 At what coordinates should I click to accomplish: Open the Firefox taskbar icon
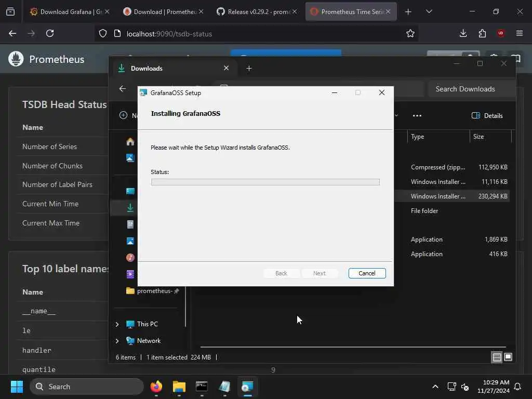tap(156, 387)
